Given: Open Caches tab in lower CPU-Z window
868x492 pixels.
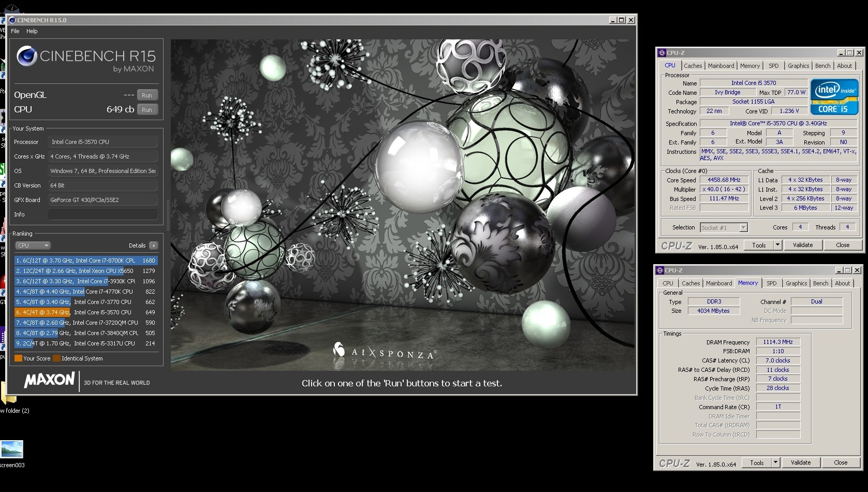Looking at the screenshot, I should coord(690,283).
